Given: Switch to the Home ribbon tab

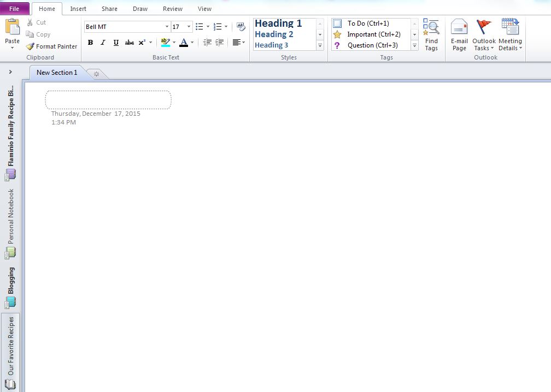Looking at the screenshot, I should [x=47, y=9].
